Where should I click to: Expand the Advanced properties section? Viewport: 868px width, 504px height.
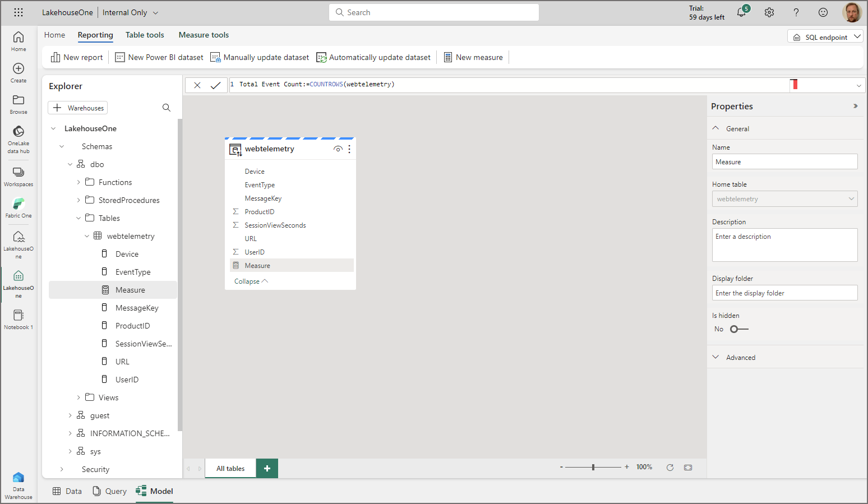click(741, 357)
